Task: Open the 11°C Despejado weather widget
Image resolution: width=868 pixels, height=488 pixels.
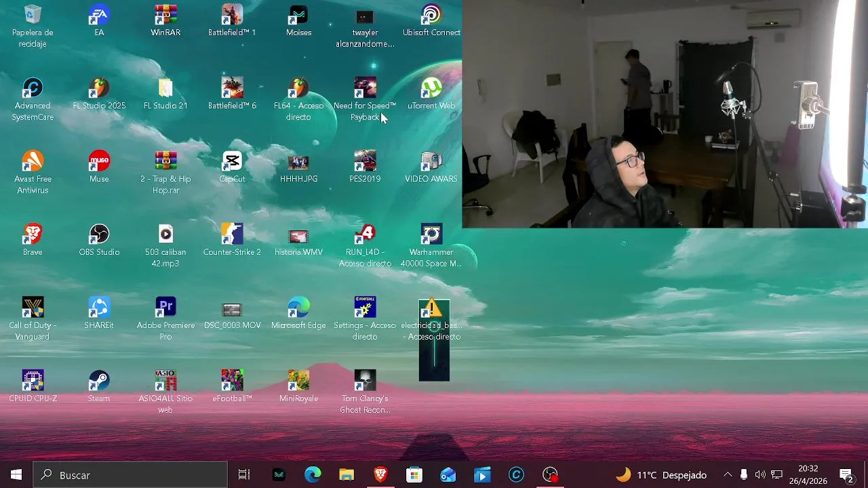Action: (661, 475)
